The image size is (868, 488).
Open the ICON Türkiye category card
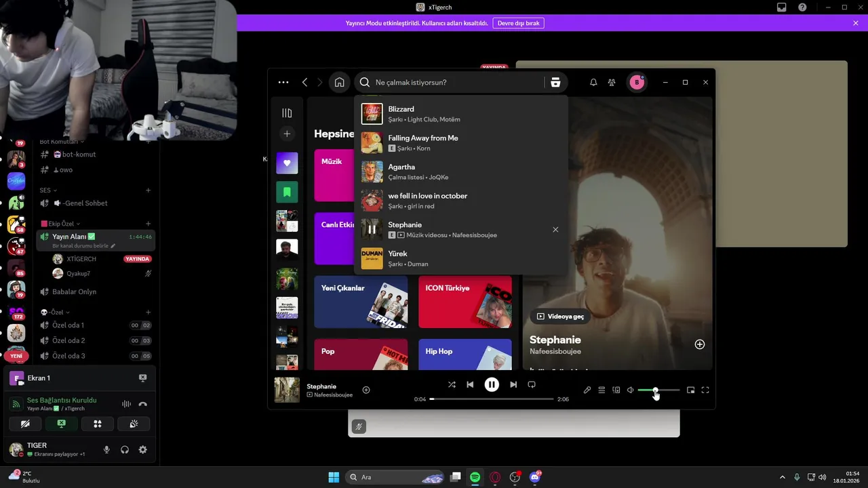pos(465,302)
